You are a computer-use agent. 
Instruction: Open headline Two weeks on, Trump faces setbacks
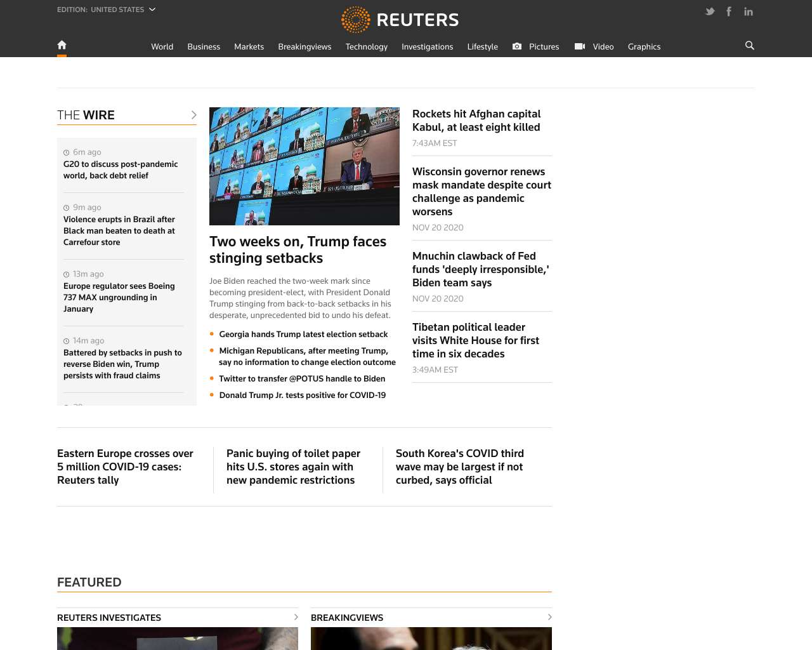pos(298,250)
